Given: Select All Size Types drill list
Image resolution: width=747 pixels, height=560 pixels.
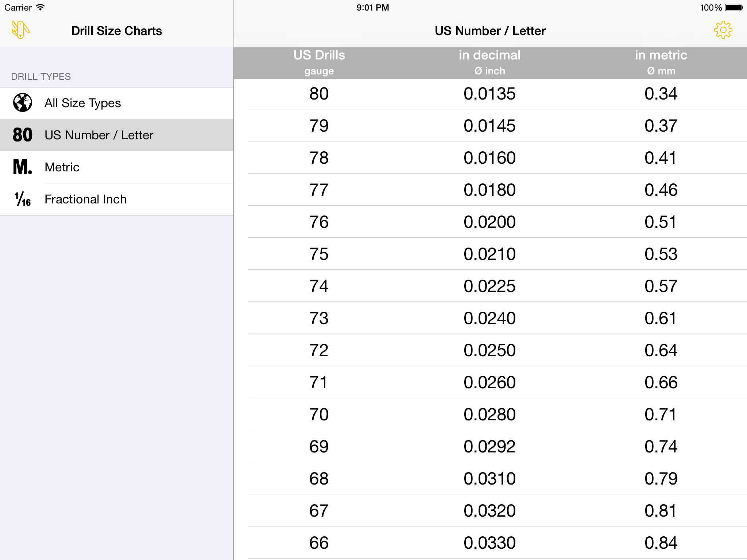Looking at the screenshot, I should point(117,103).
